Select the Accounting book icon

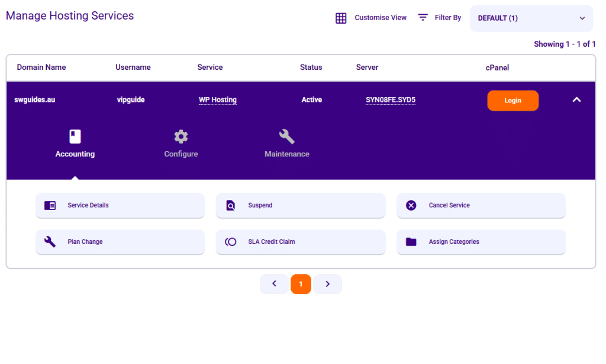[x=75, y=136]
